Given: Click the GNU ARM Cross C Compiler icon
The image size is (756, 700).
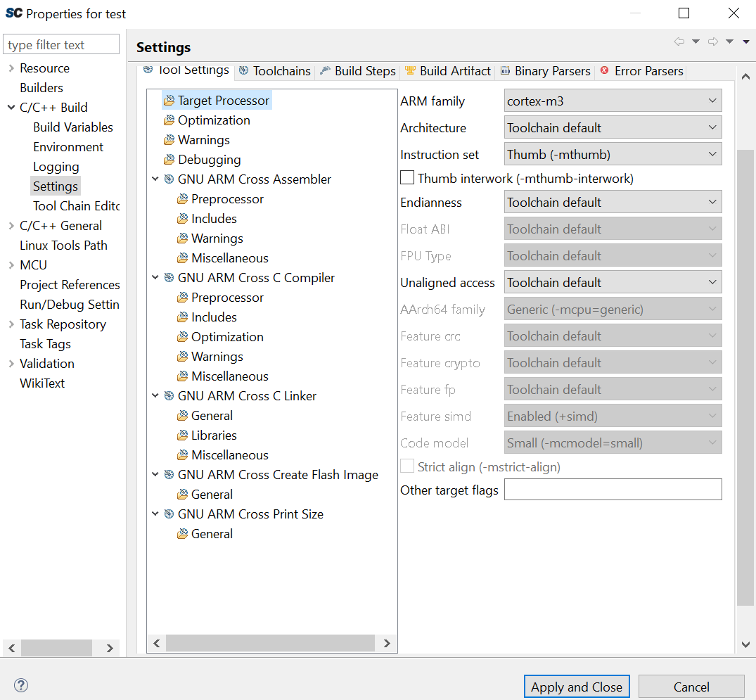Looking at the screenshot, I should tap(169, 278).
